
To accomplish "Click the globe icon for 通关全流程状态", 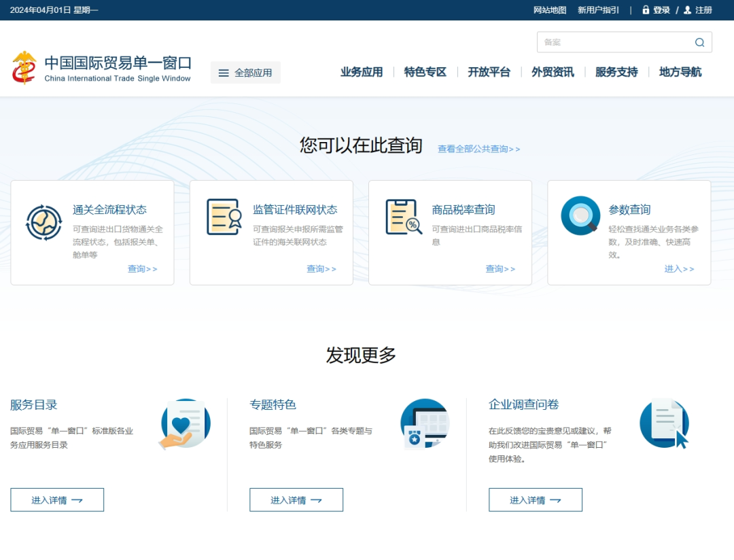I will [x=43, y=222].
